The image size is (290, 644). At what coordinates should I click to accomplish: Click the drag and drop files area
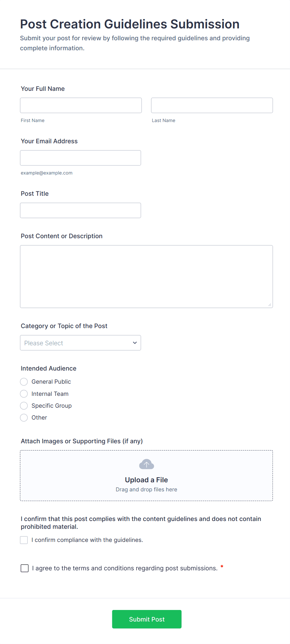146,489
